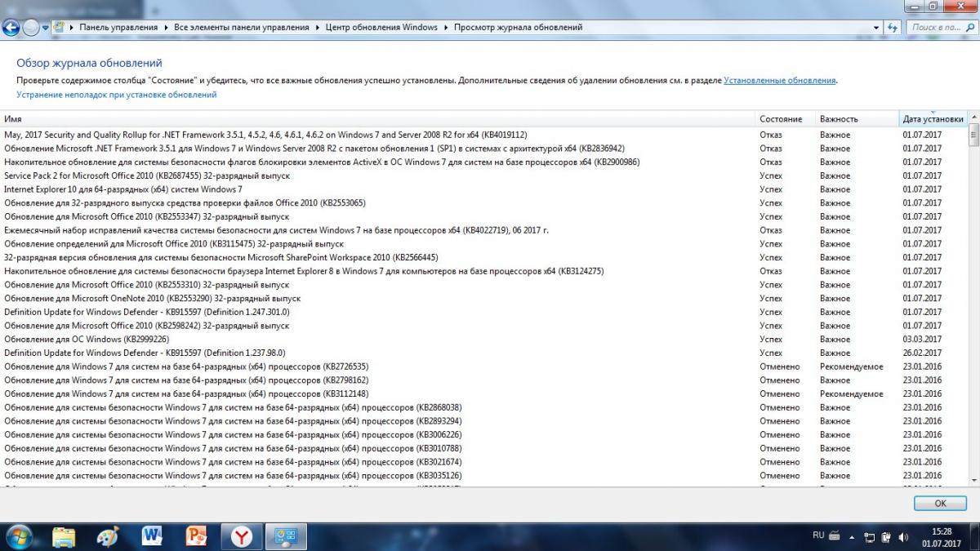
Task: Click the volume speaker tray icon
Action: point(903,536)
